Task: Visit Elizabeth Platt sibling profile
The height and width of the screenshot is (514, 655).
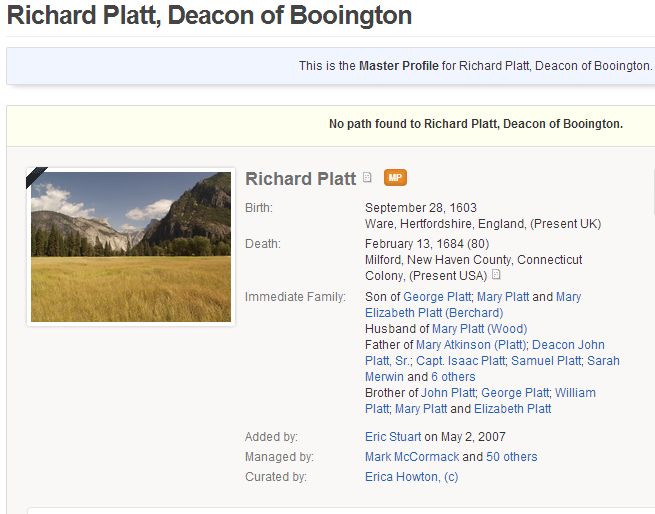Action: (x=513, y=409)
